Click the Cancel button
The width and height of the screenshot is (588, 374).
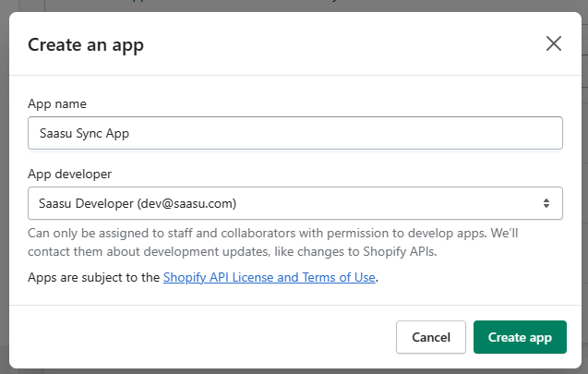(431, 337)
